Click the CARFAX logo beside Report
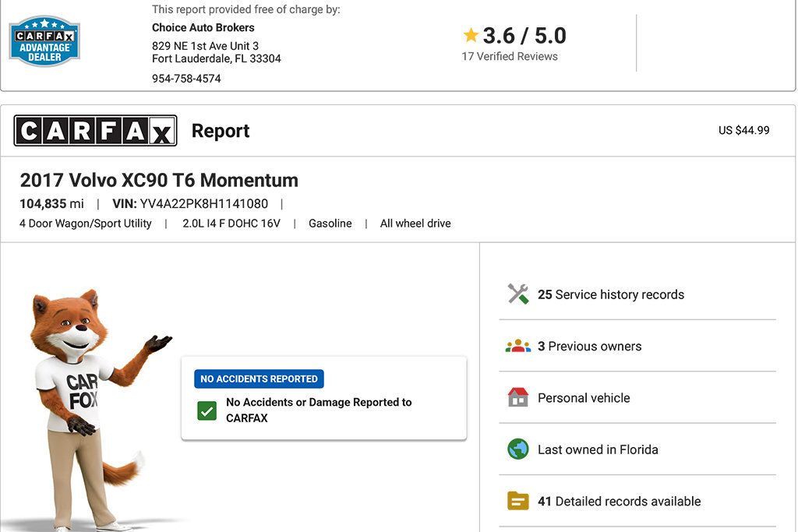Viewport: 798px width, 532px height. (95, 131)
